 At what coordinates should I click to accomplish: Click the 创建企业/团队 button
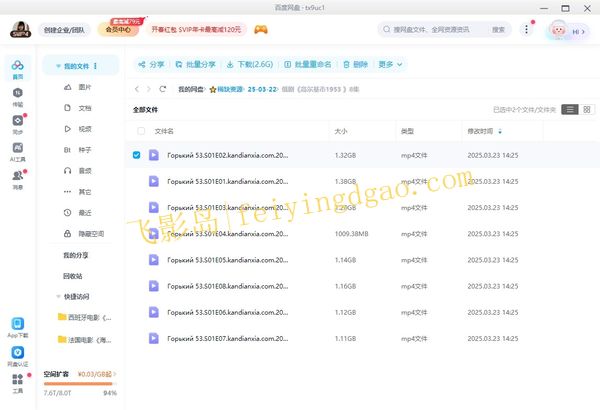64,30
